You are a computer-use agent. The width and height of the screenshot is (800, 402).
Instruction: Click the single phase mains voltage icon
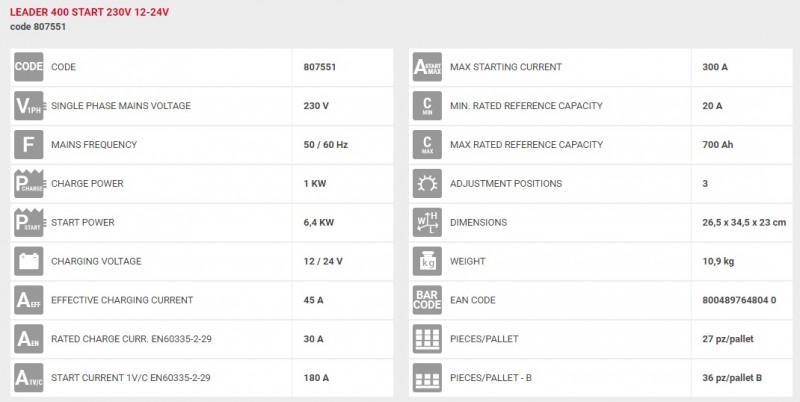point(28,106)
